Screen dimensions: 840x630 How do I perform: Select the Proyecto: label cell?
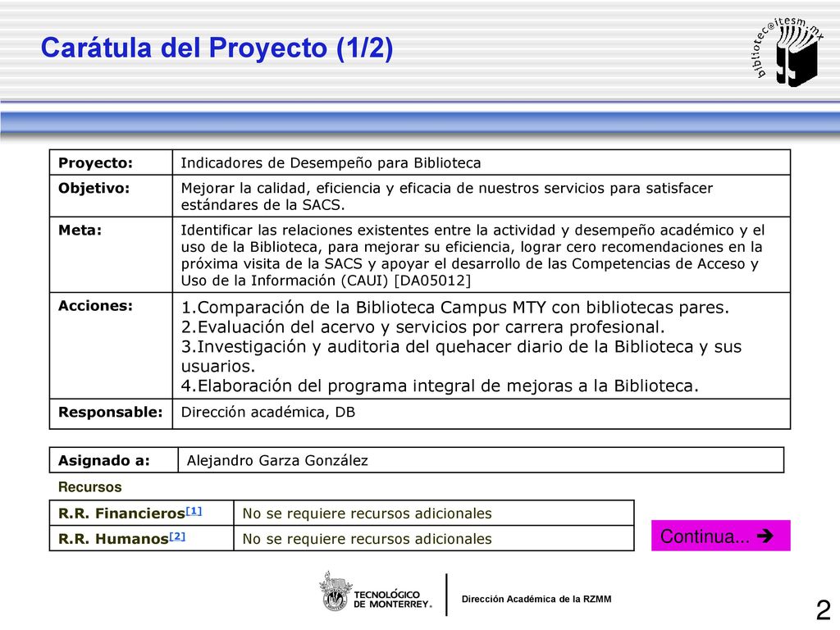pos(111,162)
